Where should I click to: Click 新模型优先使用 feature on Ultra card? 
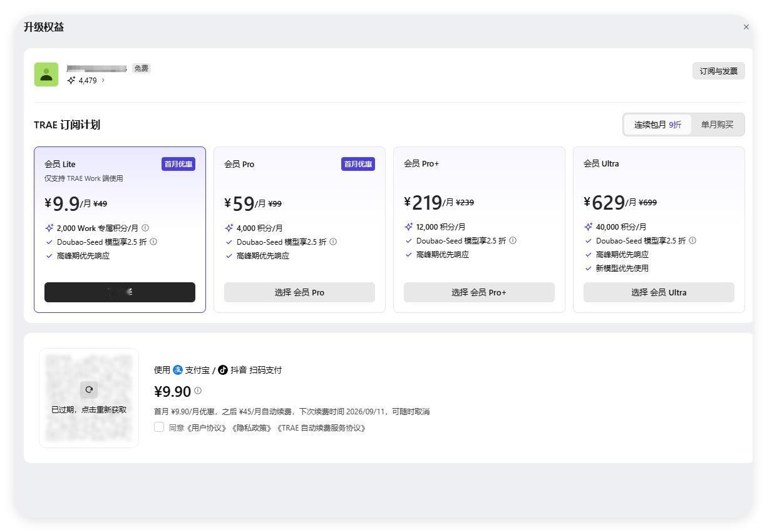pos(622,268)
